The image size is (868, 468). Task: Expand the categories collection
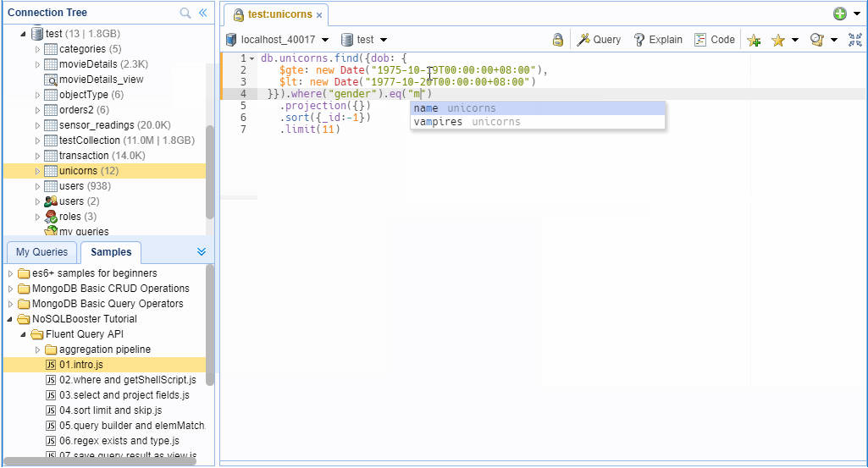pos(37,49)
